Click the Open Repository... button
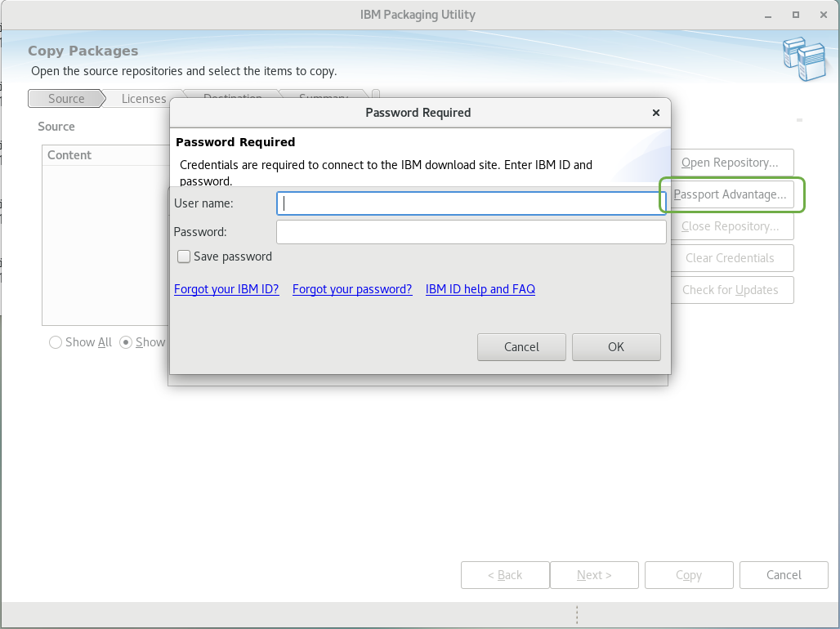Image resolution: width=840 pixels, height=629 pixels. (x=732, y=163)
